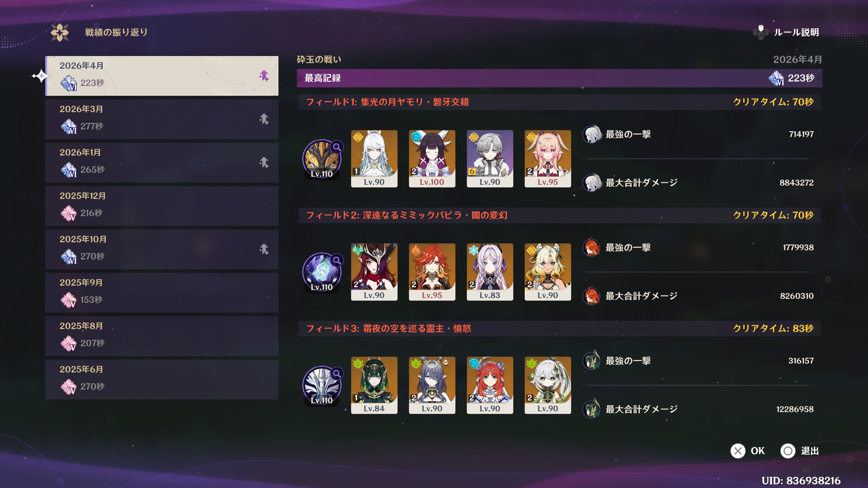Click the 最高記録 best record bar
This screenshot has height=488, width=868.
[559, 78]
